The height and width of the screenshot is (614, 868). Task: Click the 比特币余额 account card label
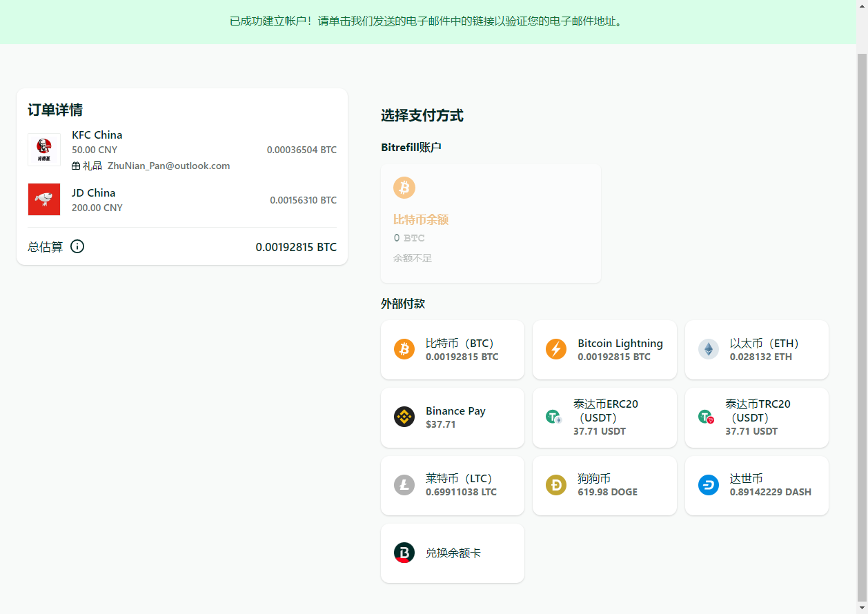coord(421,219)
